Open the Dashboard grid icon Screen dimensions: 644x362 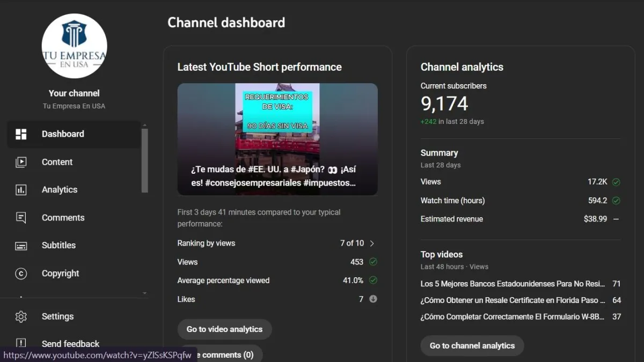pos(21,134)
